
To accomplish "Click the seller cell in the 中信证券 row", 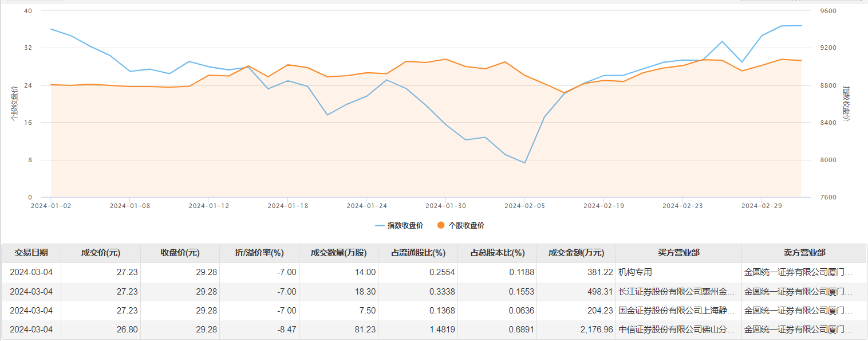I will tap(804, 330).
